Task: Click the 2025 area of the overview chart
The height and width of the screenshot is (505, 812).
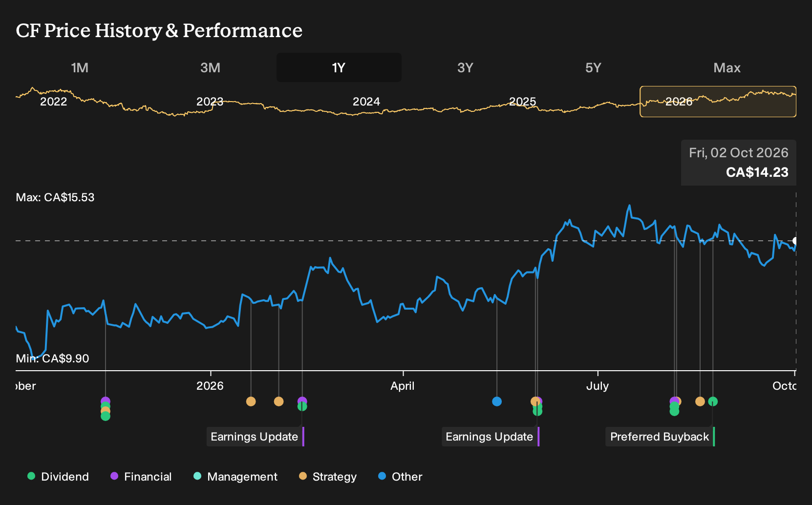Action: pyautogui.click(x=523, y=102)
